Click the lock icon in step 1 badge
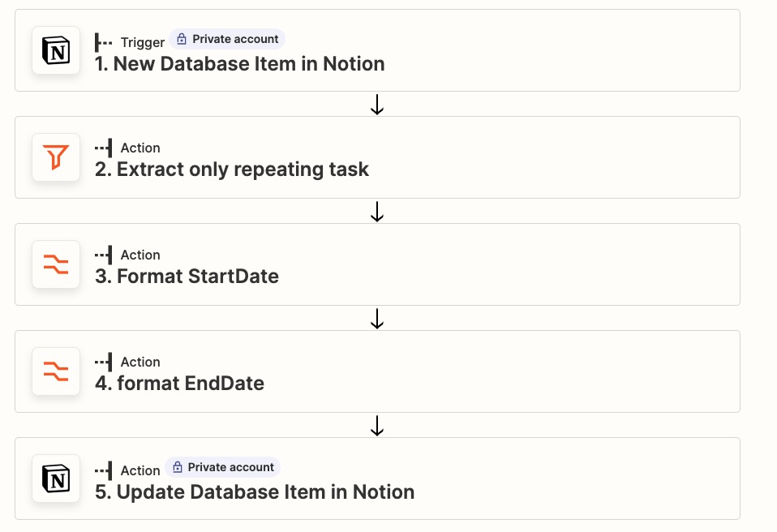 tap(182, 39)
